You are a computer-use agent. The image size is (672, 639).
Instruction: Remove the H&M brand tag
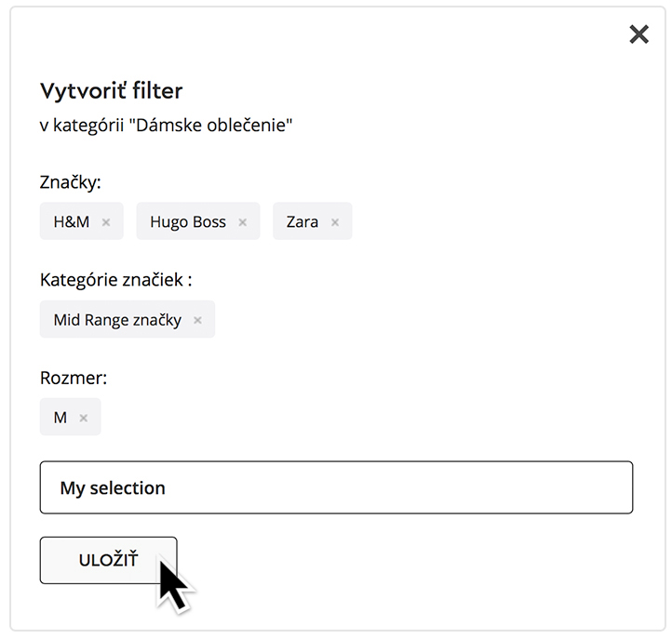tap(106, 222)
